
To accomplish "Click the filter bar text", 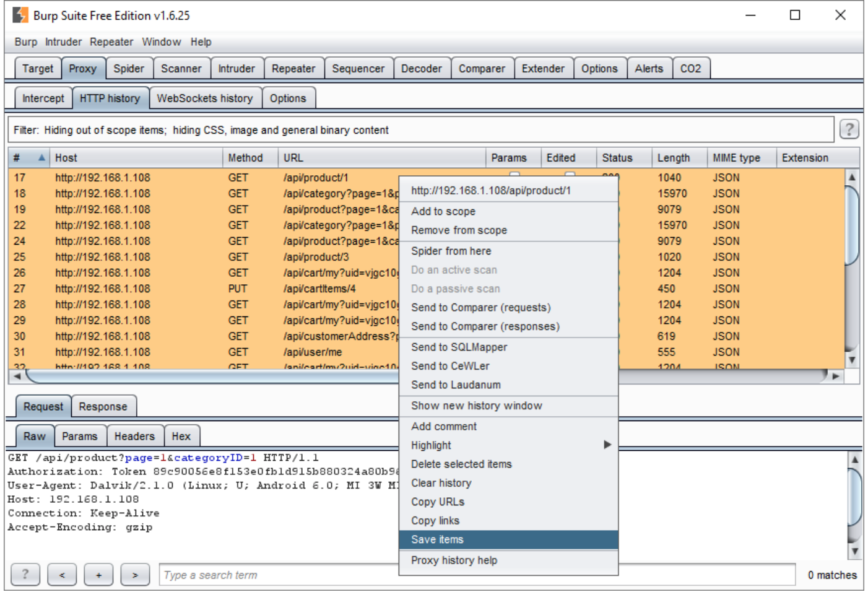I will pyautogui.click(x=201, y=130).
